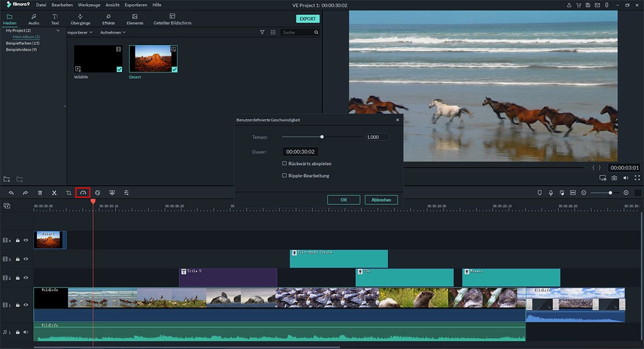Image resolution: width=644 pixels, height=349 pixels.
Task: Click the add track manager icon
Action: coord(7,206)
